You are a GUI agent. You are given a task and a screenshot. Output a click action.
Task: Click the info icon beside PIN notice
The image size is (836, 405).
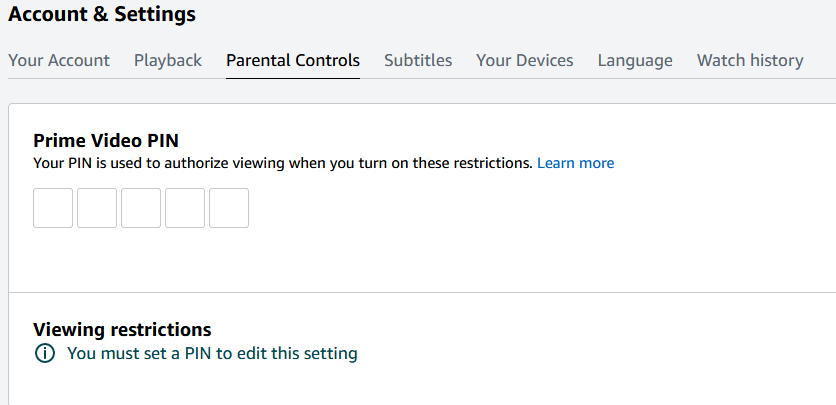[45, 353]
